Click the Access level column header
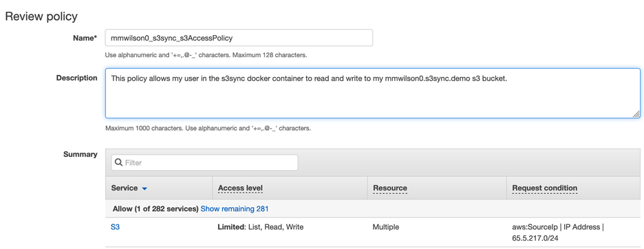 pyautogui.click(x=240, y=188)
